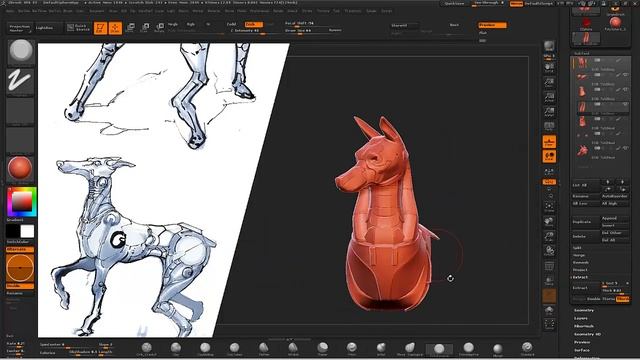640x360 pixels.
Task: Enable Zadd sculpt mode
Action: [231, 24]
